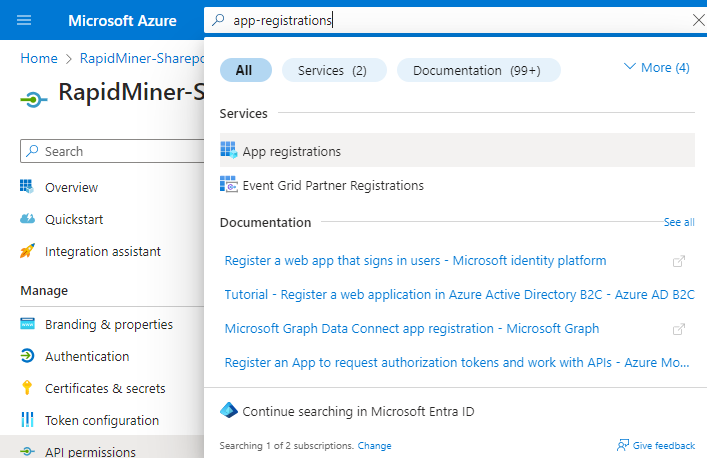
Task: Select the All filter pill
Action: click(x=244, y=70)
